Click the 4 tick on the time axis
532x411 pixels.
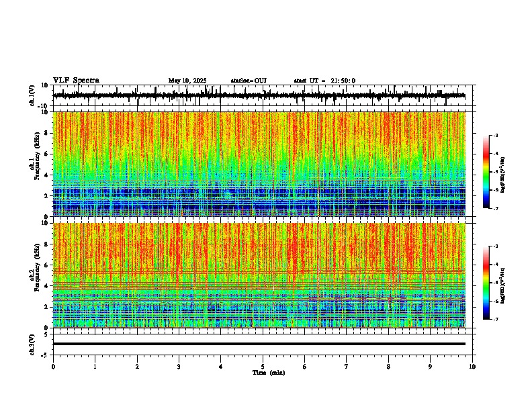[221, 367]
